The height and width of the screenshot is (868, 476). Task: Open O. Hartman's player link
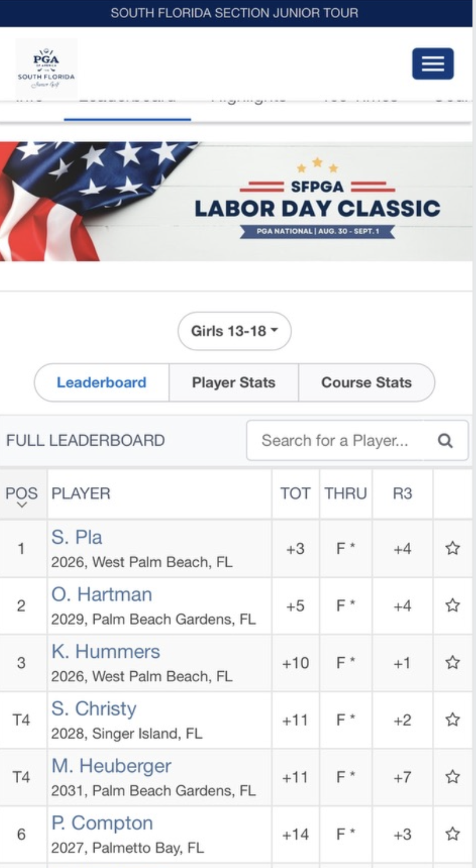(x=102, y=594)
